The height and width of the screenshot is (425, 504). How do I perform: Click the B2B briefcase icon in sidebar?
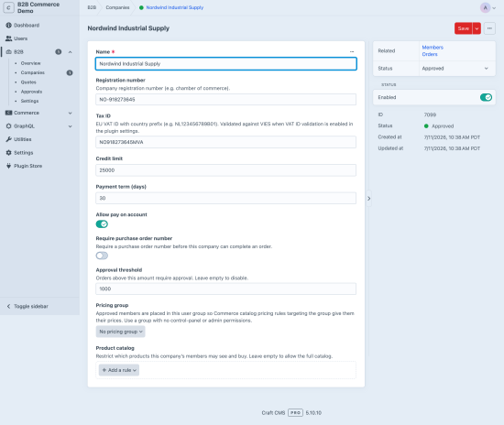tap(8, 51)
